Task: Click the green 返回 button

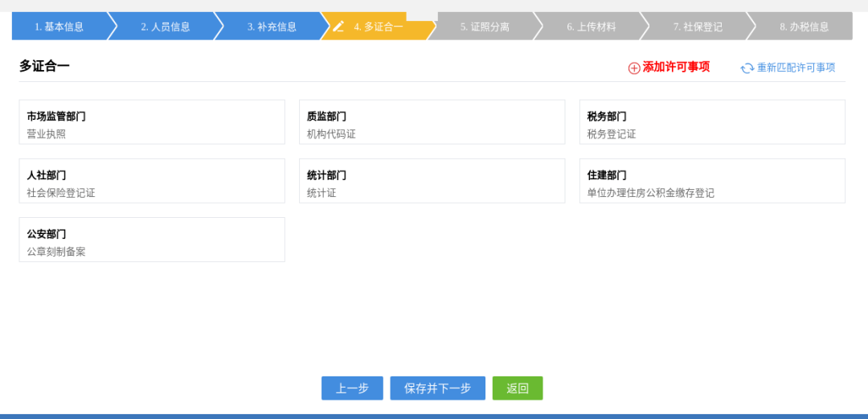Action: pyautogui.click(x=518, y=388)
